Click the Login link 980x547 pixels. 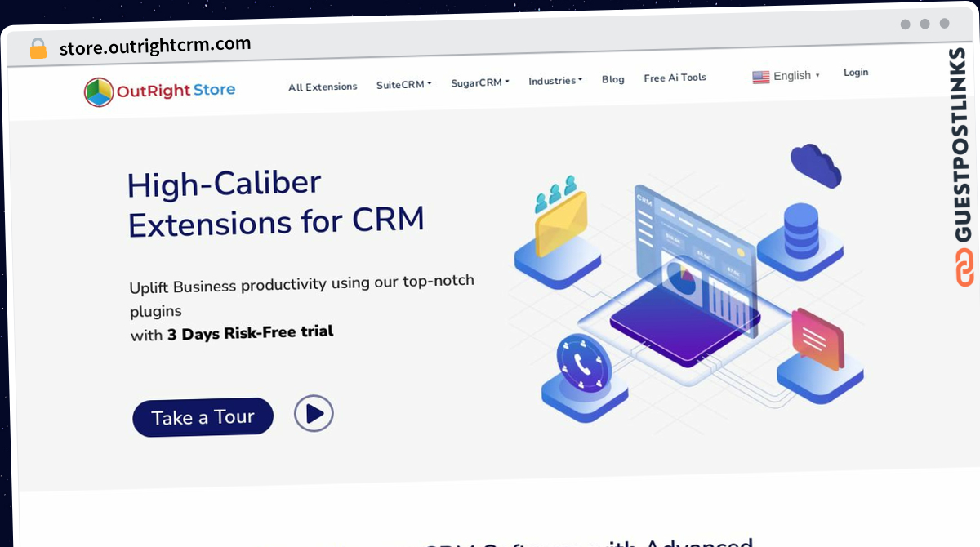[x=856, y=73]
